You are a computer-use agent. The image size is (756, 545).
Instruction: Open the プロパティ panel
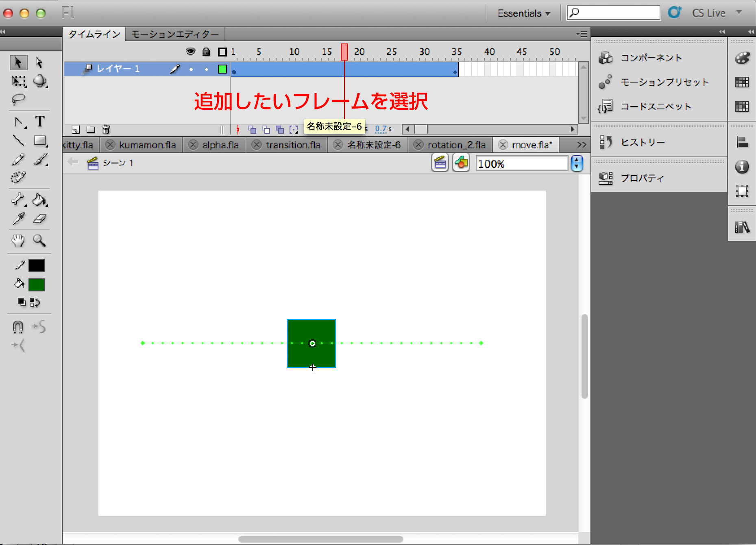tap(642, 178)
